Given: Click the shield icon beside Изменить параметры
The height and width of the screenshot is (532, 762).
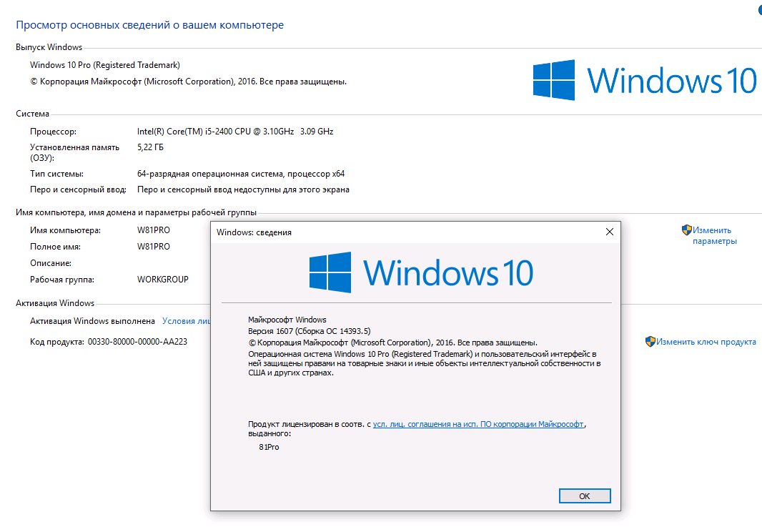Looking at the screenshot, I should (686, 230).
